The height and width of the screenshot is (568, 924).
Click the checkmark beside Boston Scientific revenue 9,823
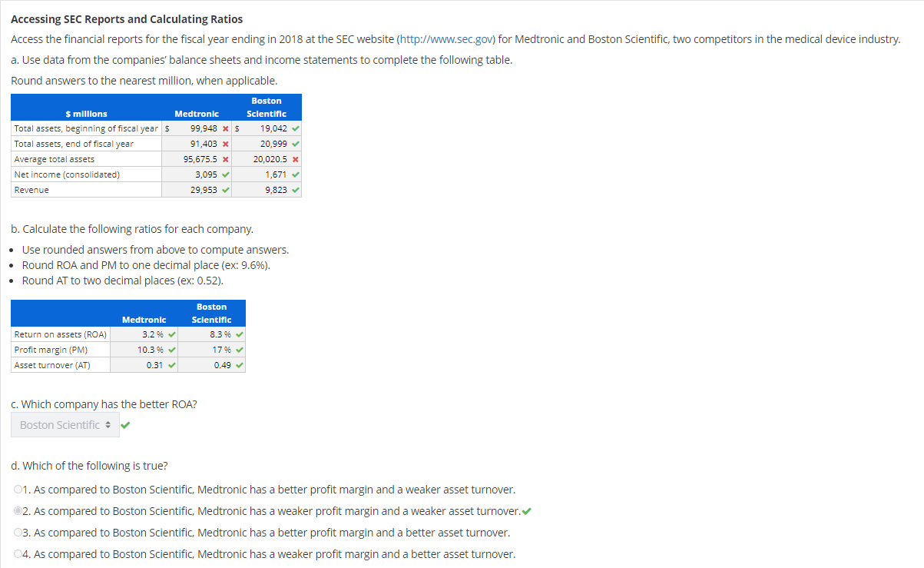click(x=296, y=190)
